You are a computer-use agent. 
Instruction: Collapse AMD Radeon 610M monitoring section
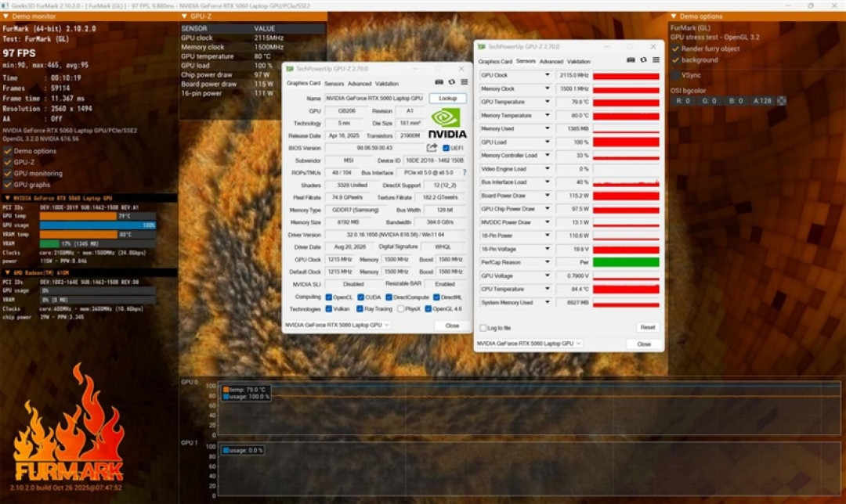point(7,273)
